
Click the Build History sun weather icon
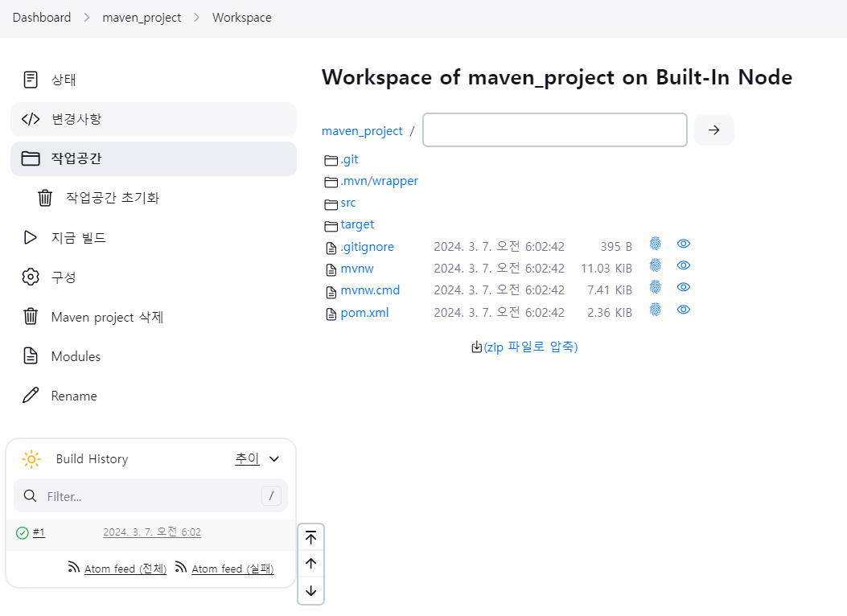pos(31,459)
